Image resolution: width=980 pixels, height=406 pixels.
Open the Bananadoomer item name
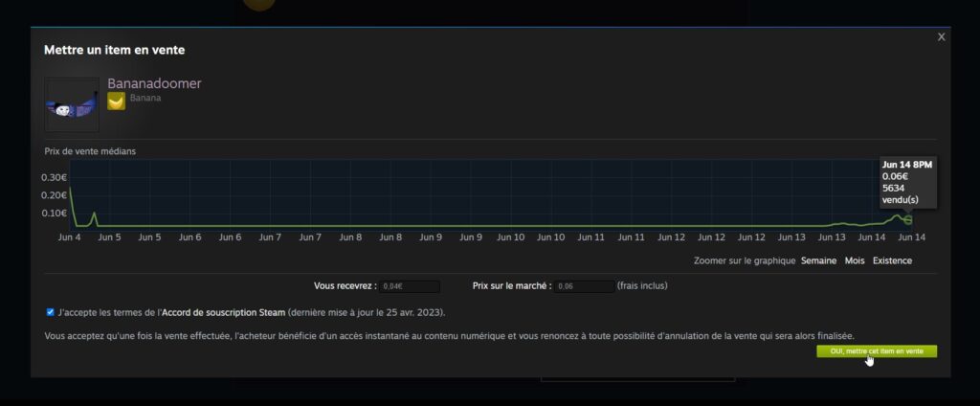(x=154, y=83)
